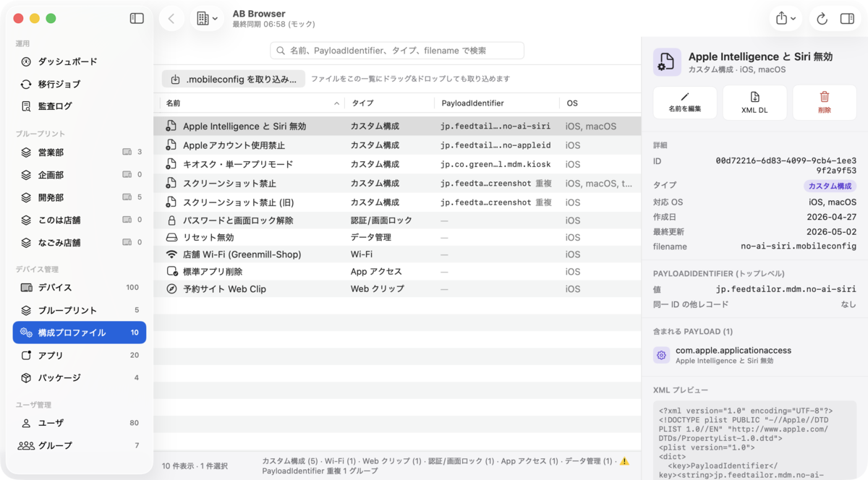Select the 開発部 blueprint
Image resolution: width=868 pixels, height=480 pixels.
point(80,197)
